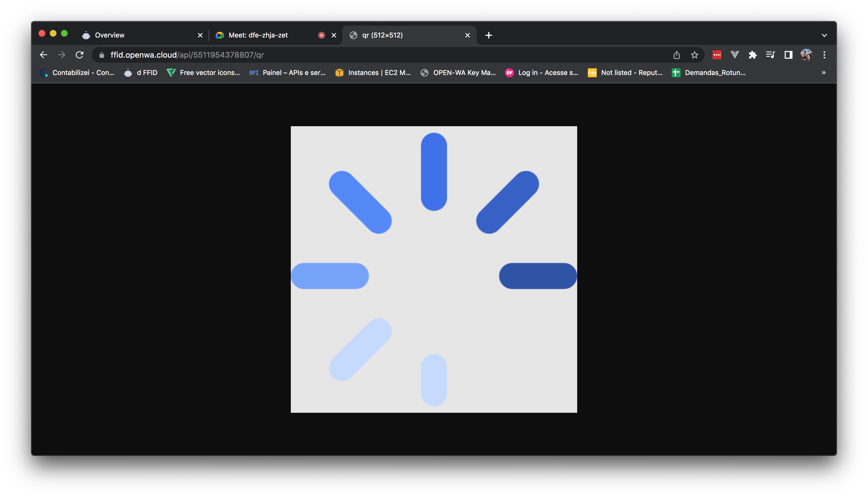Open the Chrome side panel icon
868x497 pixels.
coord(788,55)
